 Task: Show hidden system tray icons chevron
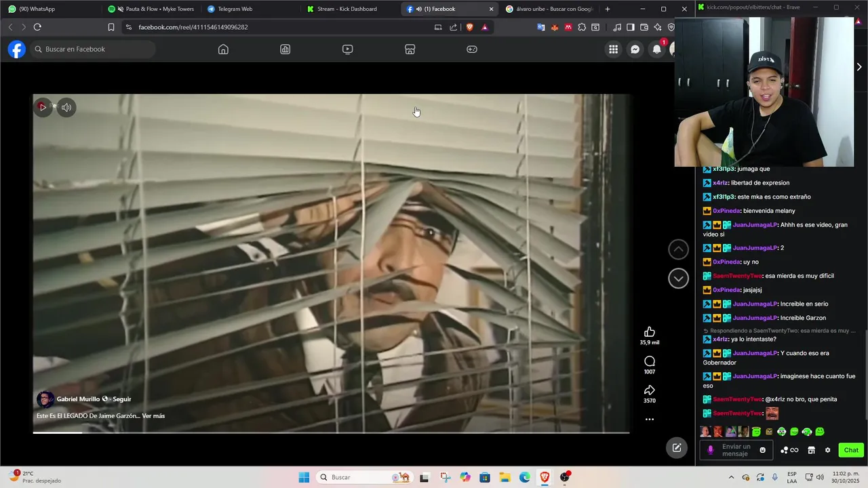(731, 477)
